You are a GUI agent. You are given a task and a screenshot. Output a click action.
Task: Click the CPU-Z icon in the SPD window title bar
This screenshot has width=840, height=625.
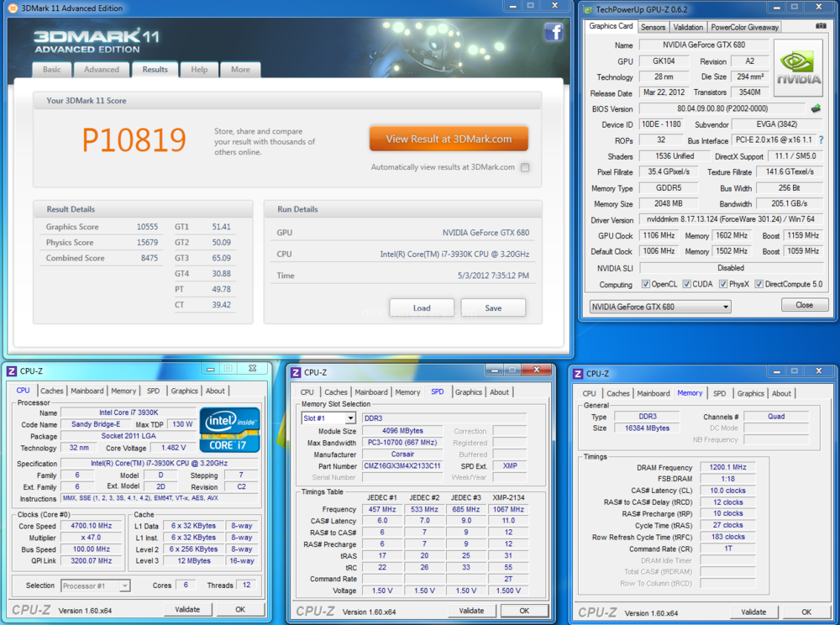[296, 372]
